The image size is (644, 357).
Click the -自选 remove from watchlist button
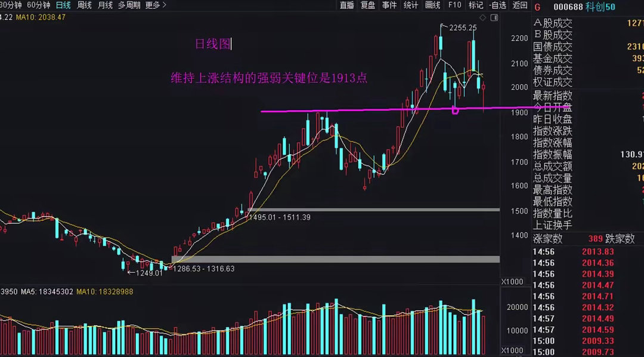498,5
